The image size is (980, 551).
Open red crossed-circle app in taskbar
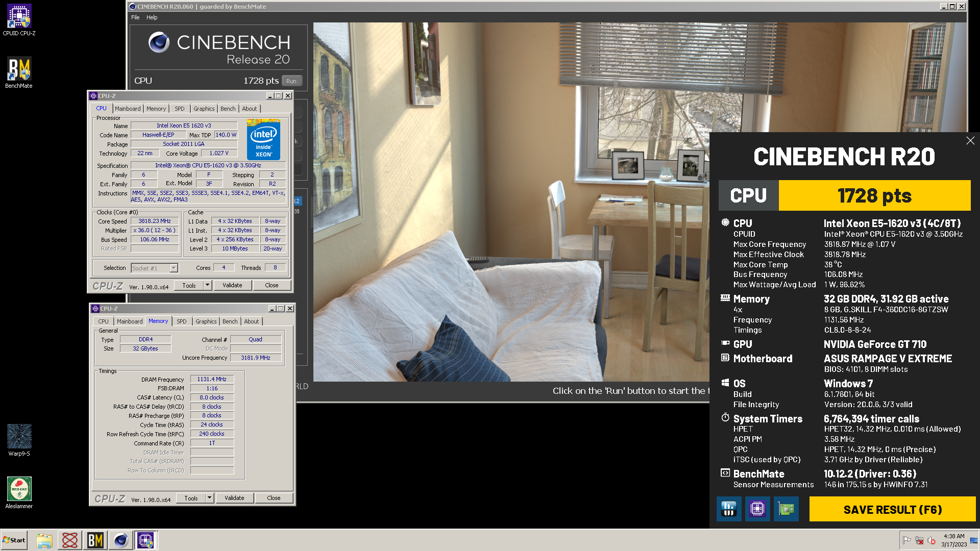70,540
